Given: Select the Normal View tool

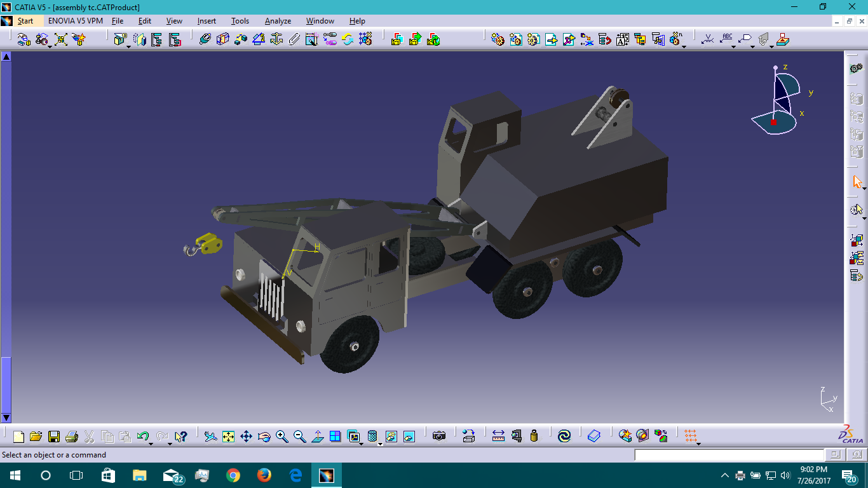Looking at the screenshot, I should (318, 436).
